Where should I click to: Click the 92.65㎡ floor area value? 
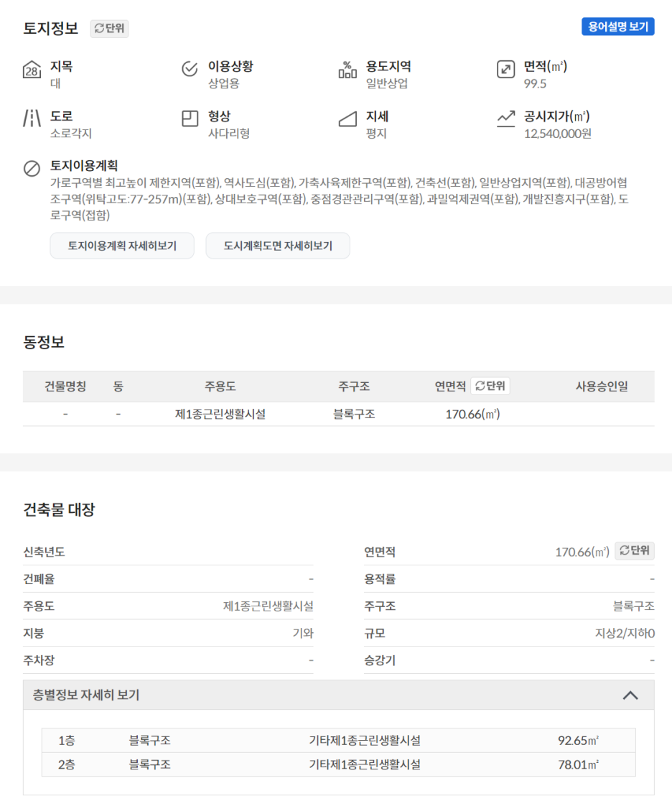point(578,741)
